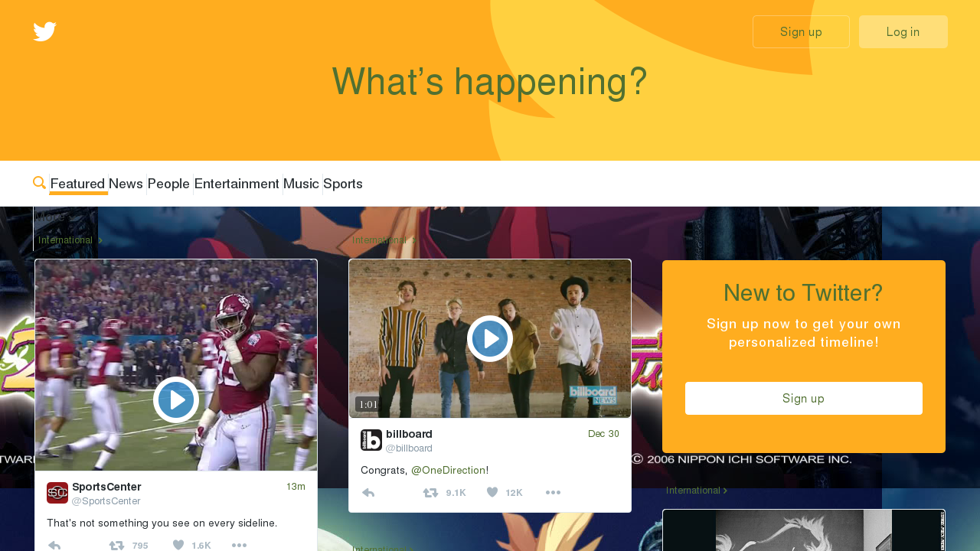This screenshot has width=980, height=551.
Task: Open the search magnifier icon
Action: pos(40,183)
